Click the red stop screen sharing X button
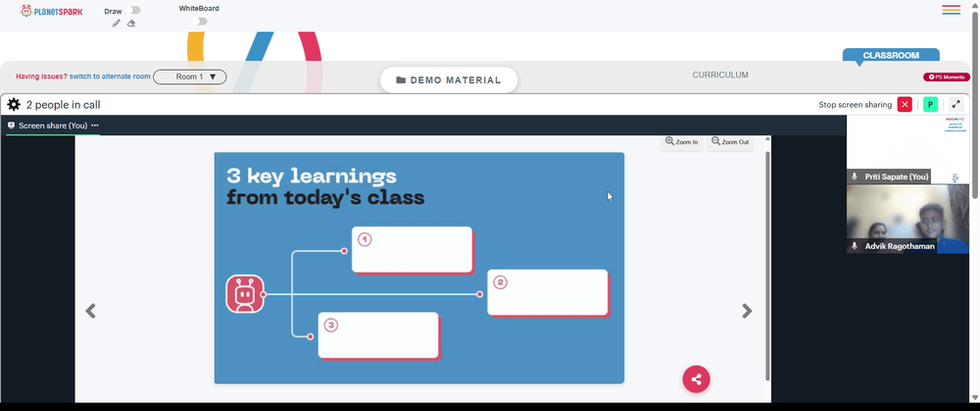This screenshot has height=411, width=980. (905, 105)
